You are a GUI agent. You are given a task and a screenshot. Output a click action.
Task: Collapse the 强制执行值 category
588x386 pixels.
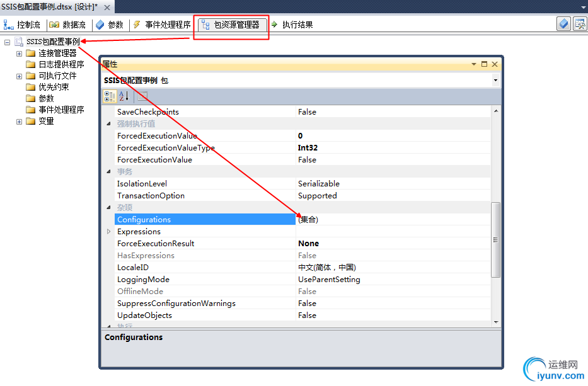point(108,123)
